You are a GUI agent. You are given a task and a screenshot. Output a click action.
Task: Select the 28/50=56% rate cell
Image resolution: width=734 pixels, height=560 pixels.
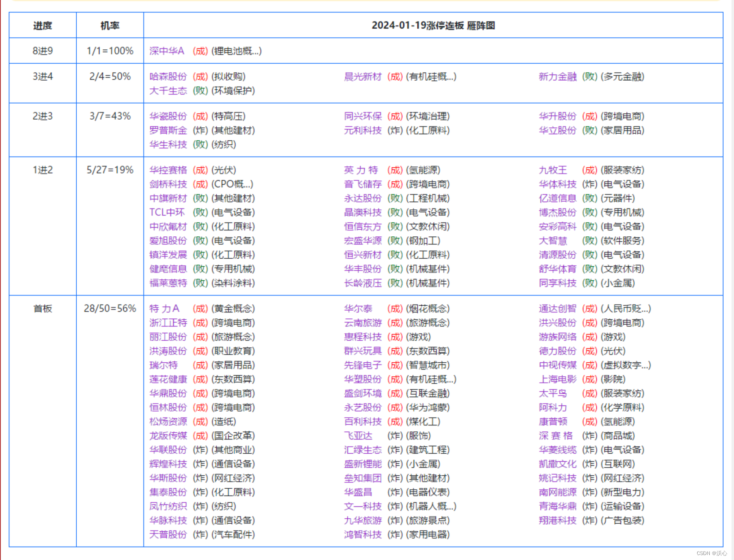point(110,308)
